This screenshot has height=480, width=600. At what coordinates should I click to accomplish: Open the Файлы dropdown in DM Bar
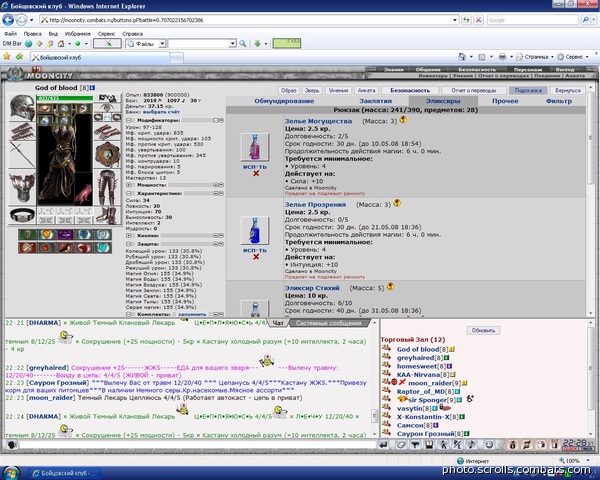162,44
